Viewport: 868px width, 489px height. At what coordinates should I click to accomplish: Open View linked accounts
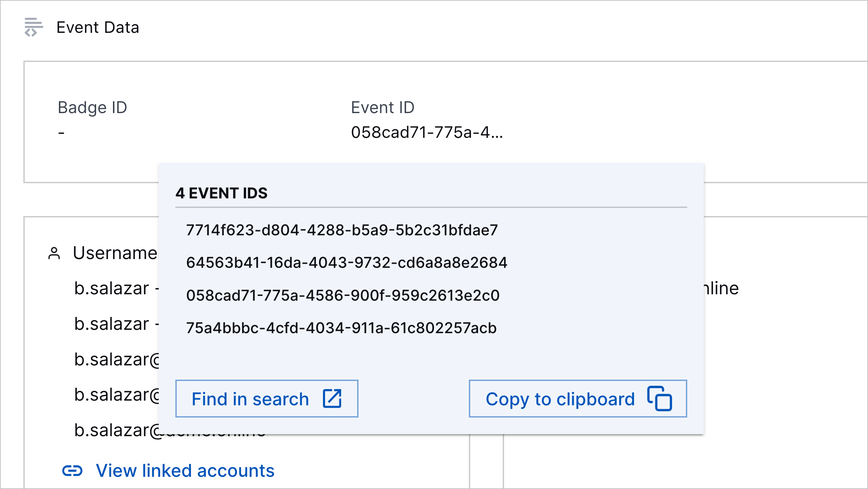tap(185, 470)
